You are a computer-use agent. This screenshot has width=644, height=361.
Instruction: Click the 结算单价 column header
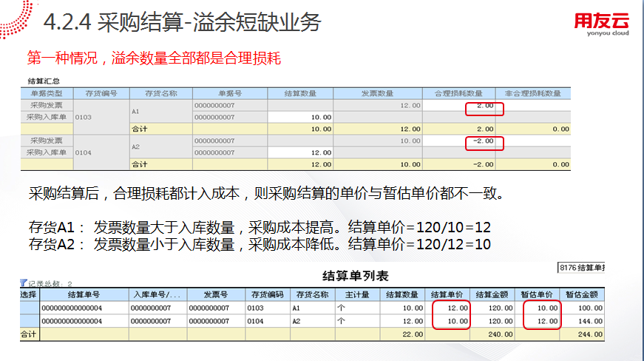pos(447,294)
